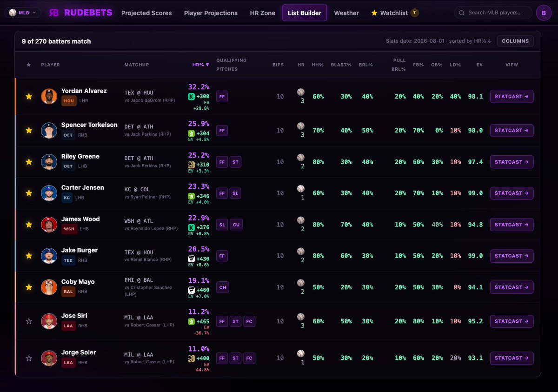Go to the HR Zone tab
The width and height of the screenshot is (558, 392).
pyautogui.click(x=262, y=13)
